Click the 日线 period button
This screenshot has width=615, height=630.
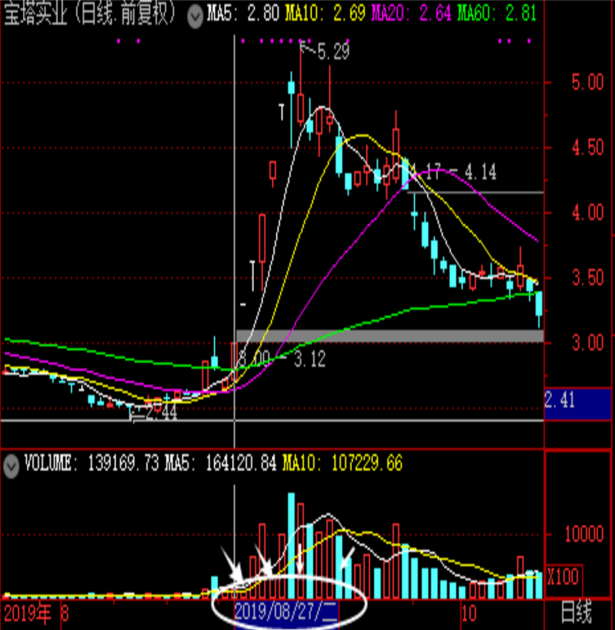576,613
